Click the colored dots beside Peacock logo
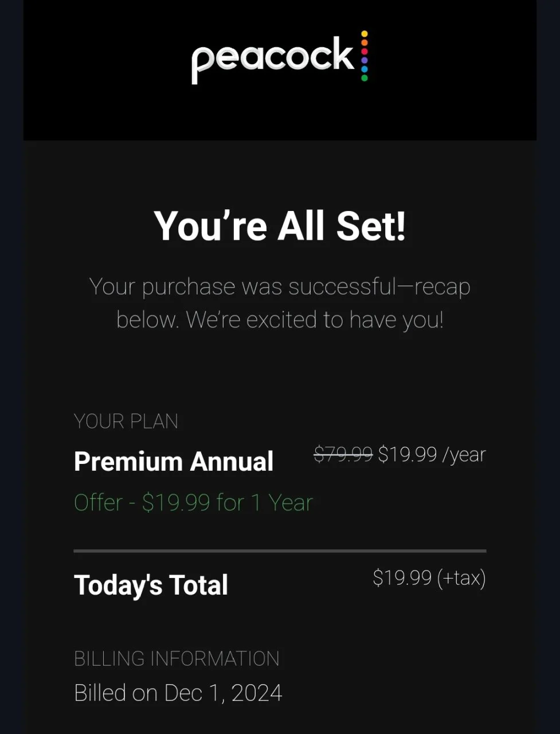The height and width of the screenshot is (734, 560). tap(365, 56)
